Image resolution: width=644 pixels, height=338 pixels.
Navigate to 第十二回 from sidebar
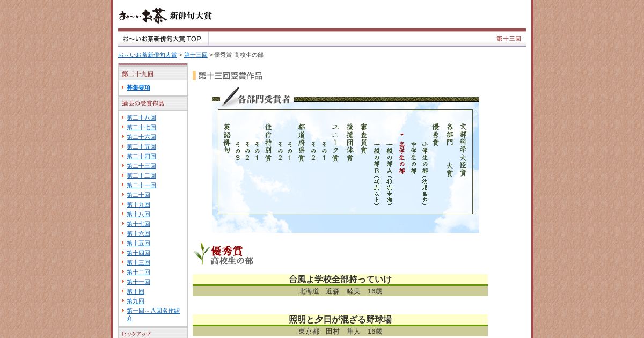click(x=138, y=272)
